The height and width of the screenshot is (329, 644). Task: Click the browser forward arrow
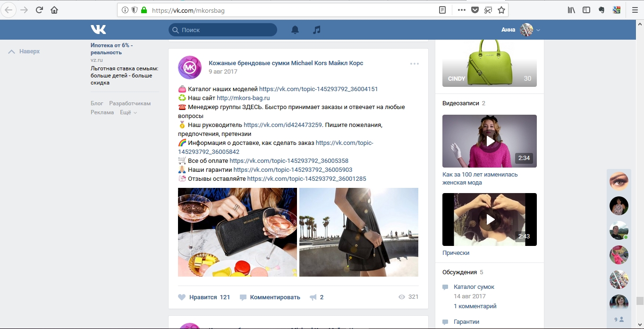(24, 10)
